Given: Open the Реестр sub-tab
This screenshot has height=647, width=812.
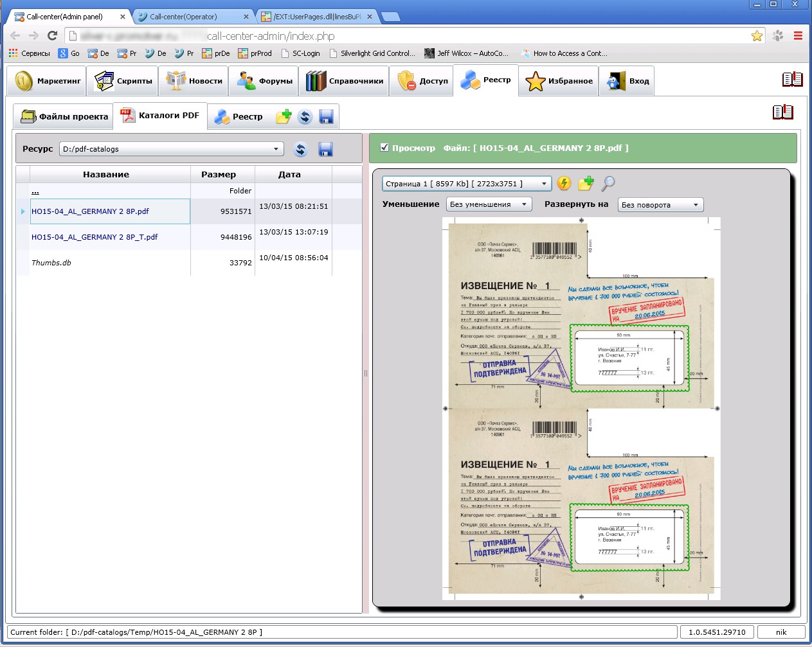Looking at the screenshot, I should [239, 116].
